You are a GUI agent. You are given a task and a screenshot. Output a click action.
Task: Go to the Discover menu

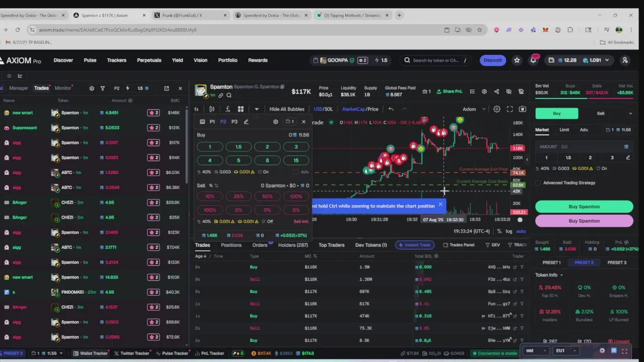[63, 60]
